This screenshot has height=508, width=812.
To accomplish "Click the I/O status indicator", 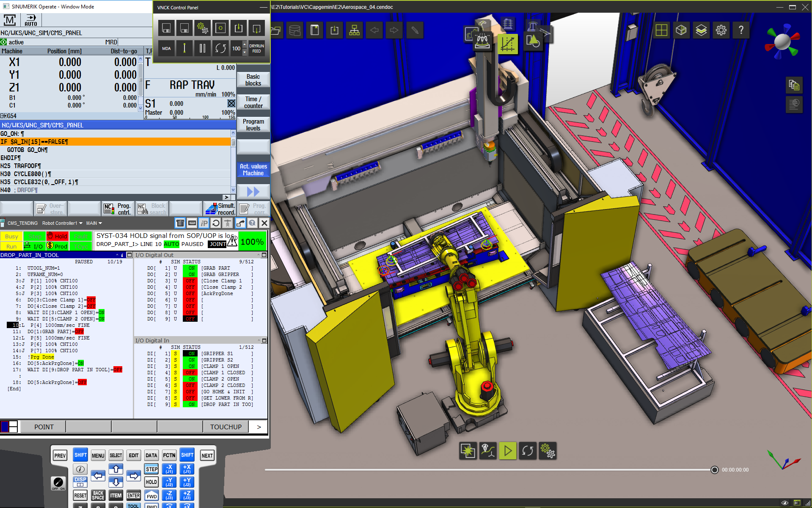I will (x=34, y=246).
